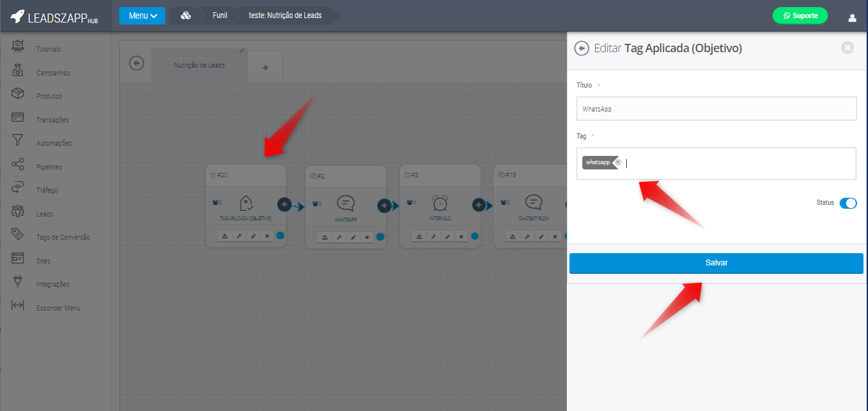Collapse sidebar with Esconder Menu

[x=18, y=305]
